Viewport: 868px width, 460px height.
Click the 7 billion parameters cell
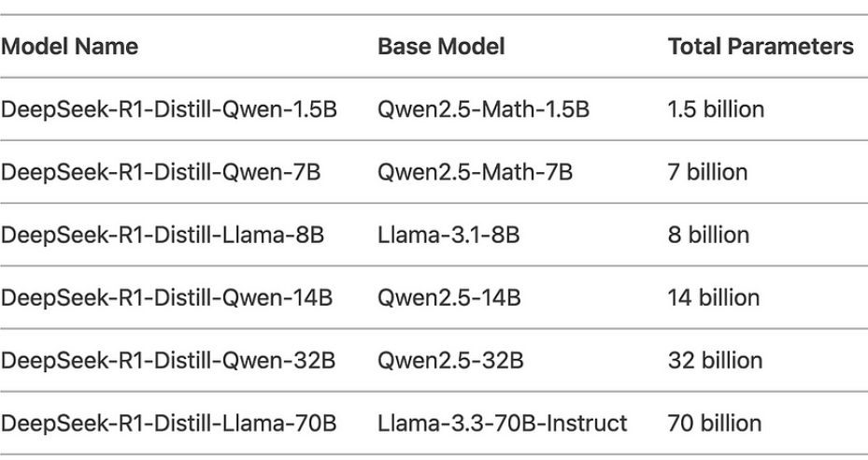tap(707, 172)
